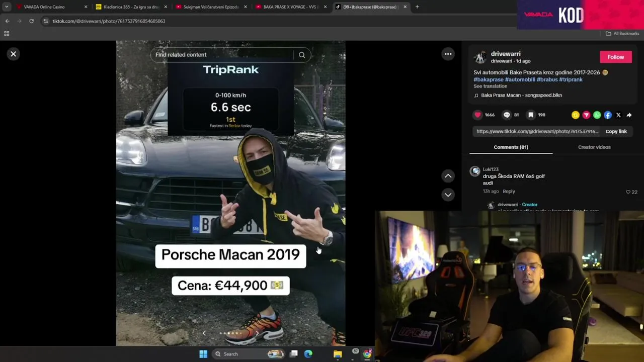Image resolution: width=644 pixels, height=362 pixels.
Task: Go back in the browser
Action: [7, 21]
